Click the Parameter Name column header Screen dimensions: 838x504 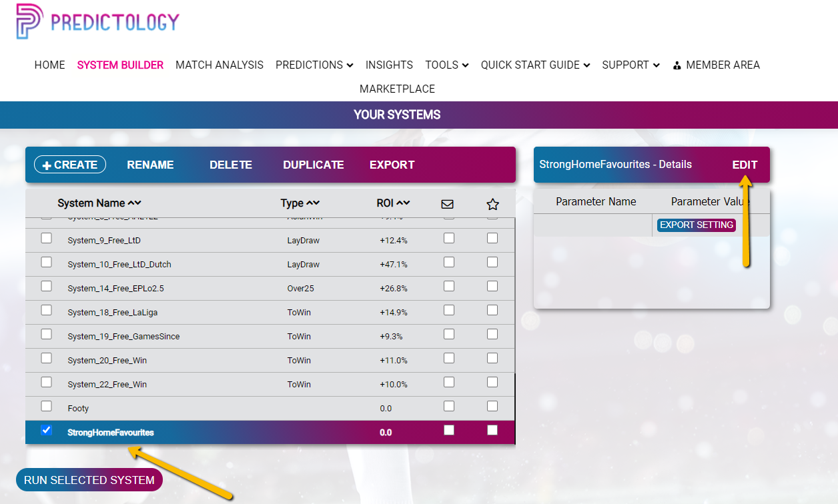[596, 201]
